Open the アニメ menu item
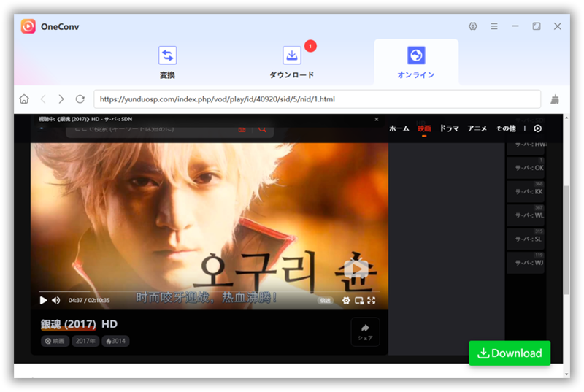This screenshot has width=584, height=392. coord(477,128)
